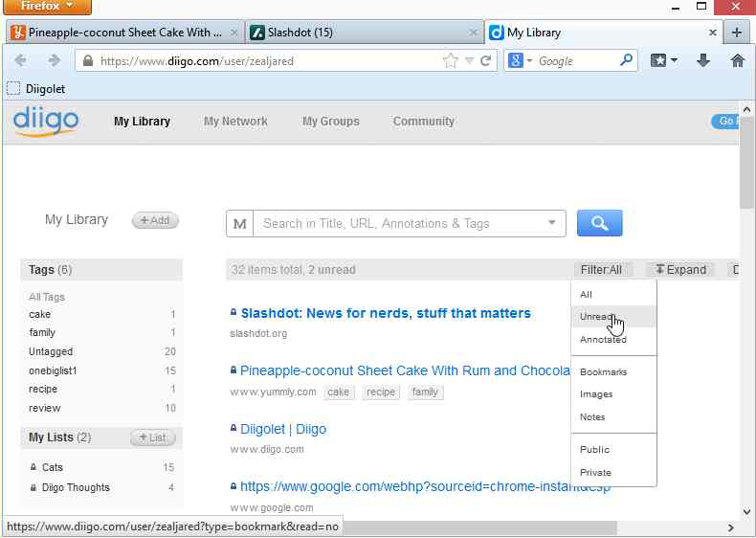The image size is (756, 538).
Task: Filter by the onebiglist1 tag
Action: (x=53, y=370)
